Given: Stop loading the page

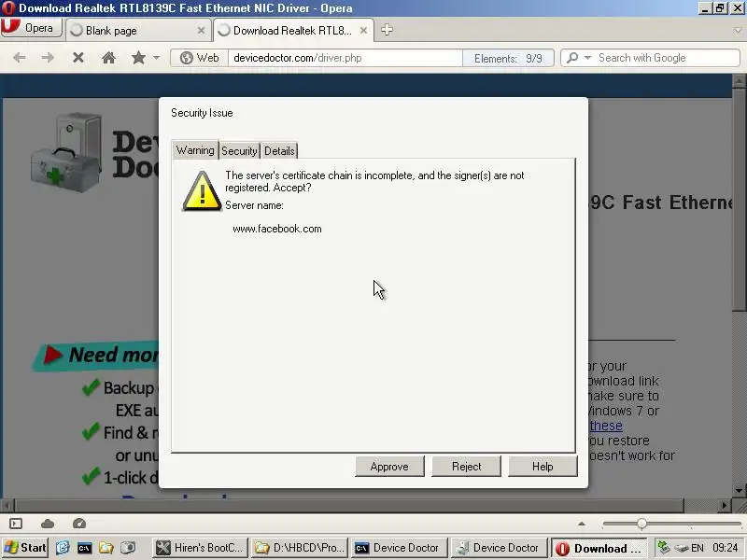Looking at the screenshot, I should click(x=78, y=58).
